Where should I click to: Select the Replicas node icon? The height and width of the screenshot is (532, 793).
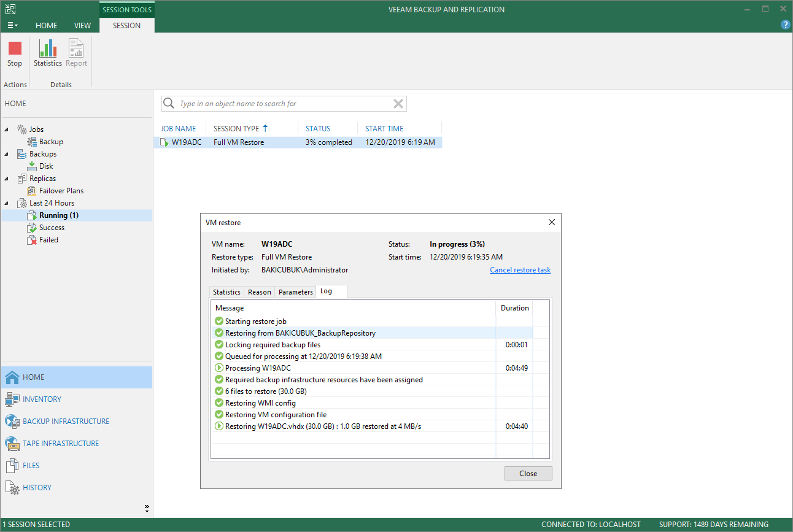[21, 179]
